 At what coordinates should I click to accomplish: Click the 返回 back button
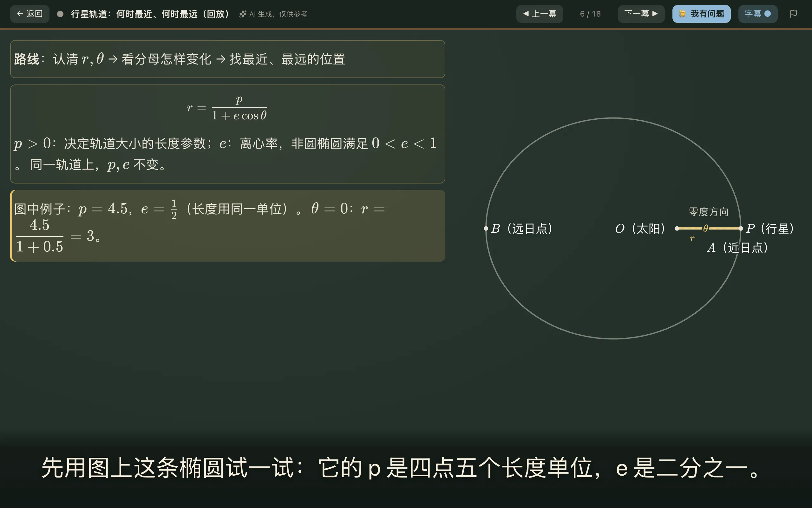pos(29,14)
